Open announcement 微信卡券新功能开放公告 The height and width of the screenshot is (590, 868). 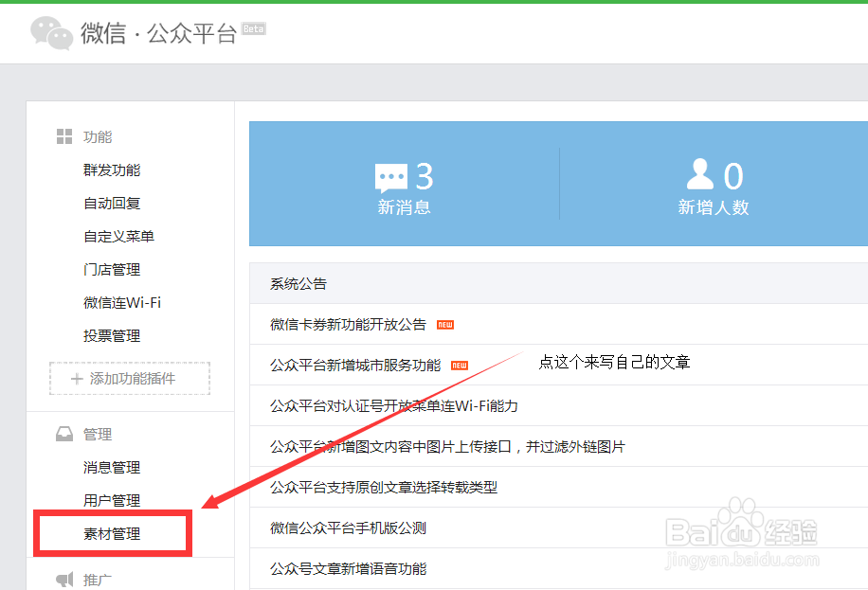[348, 324]
